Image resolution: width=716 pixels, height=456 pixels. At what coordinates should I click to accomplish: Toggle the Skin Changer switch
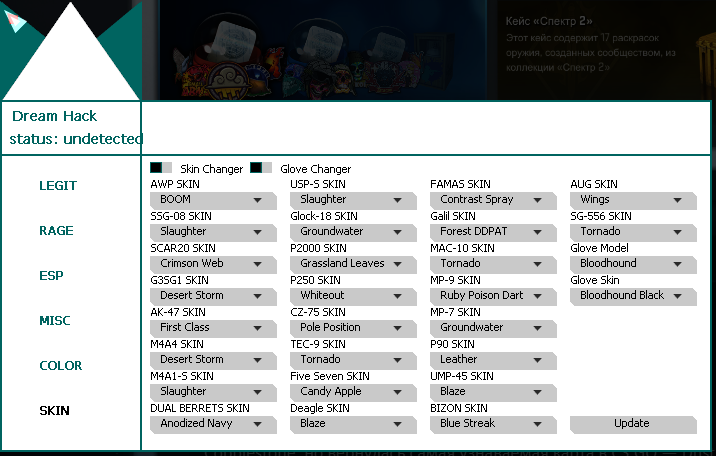click(161, 168)
